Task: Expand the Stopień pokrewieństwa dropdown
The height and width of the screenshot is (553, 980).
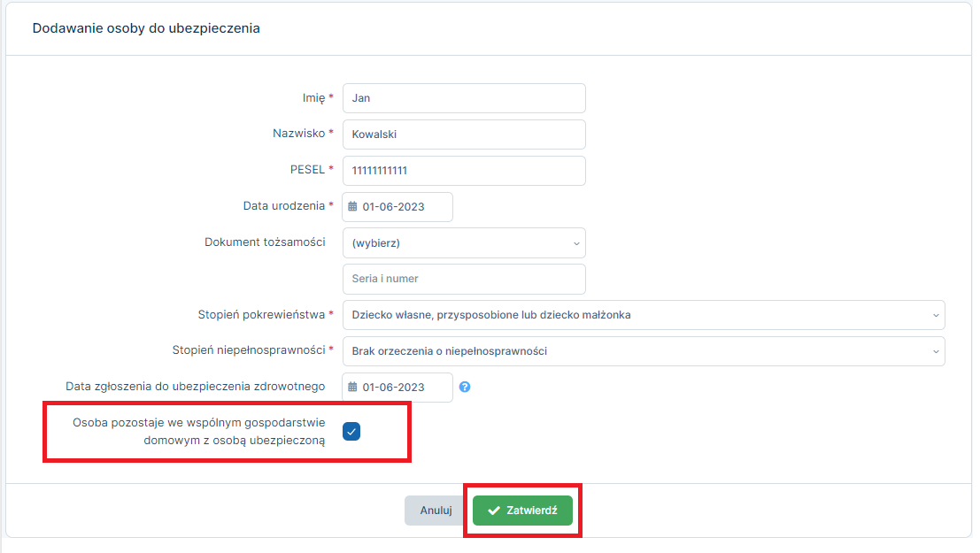Action: click(643, 315)
